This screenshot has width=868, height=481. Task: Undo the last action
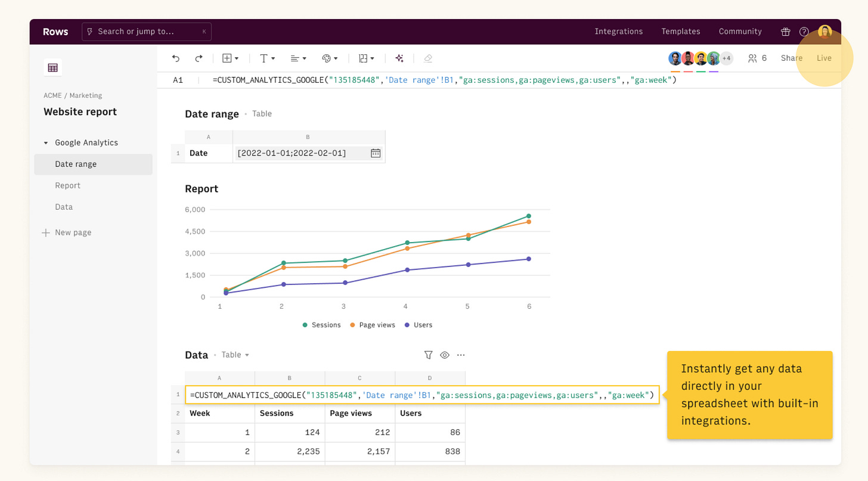(175, 58)
